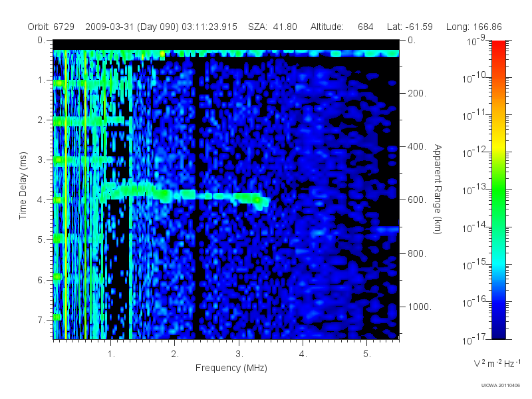
Task: Click the 10^-17 color scale label
Action: coord(474,339)
